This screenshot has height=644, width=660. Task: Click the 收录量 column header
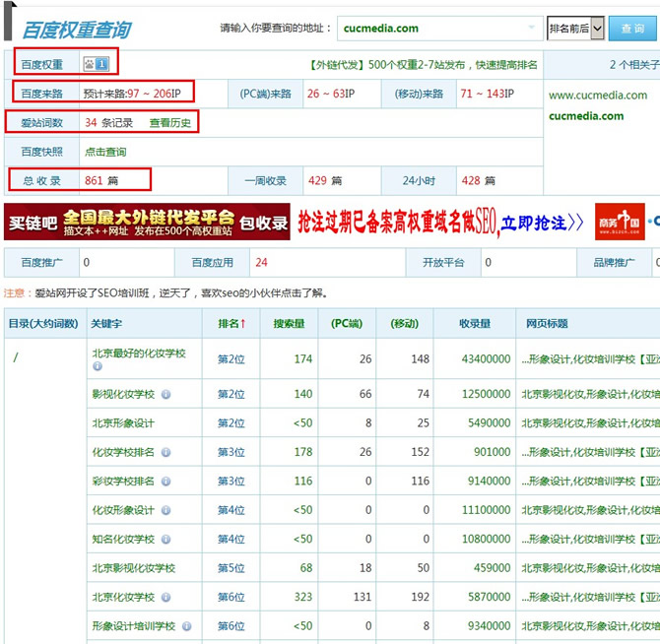tap(475, 323)
